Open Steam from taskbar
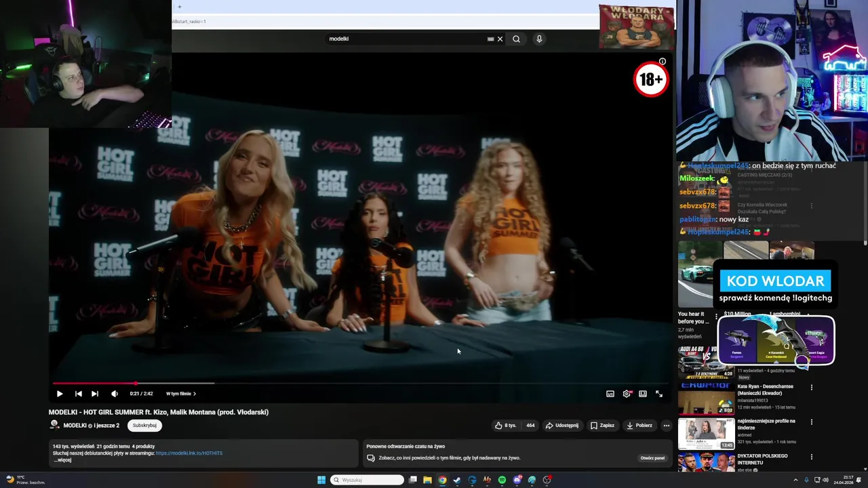Viewport: 868px width, 488px height. (457, 480)
